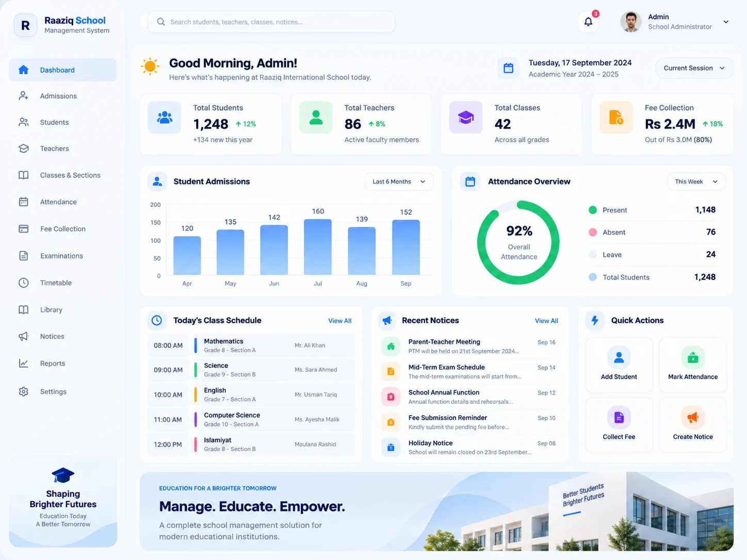
Task: Click the Admissions person-plus icon in sidebar
Action: pyautogui.click(x=23, y=96)
